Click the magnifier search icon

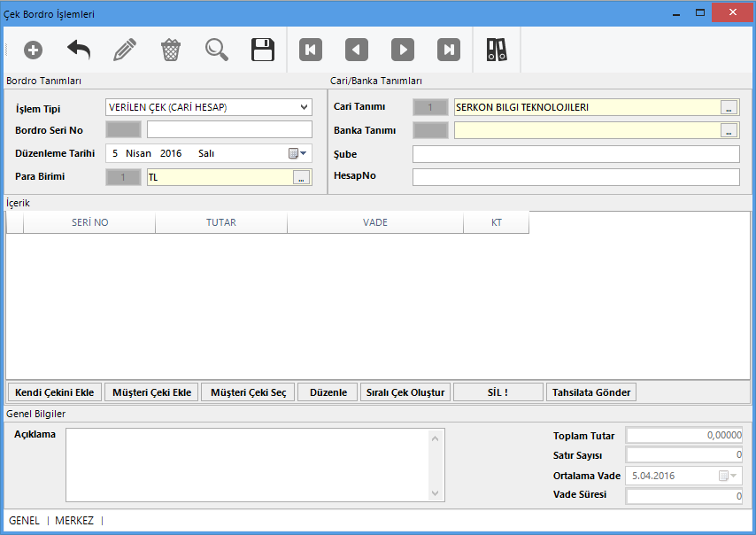point(217,50)
